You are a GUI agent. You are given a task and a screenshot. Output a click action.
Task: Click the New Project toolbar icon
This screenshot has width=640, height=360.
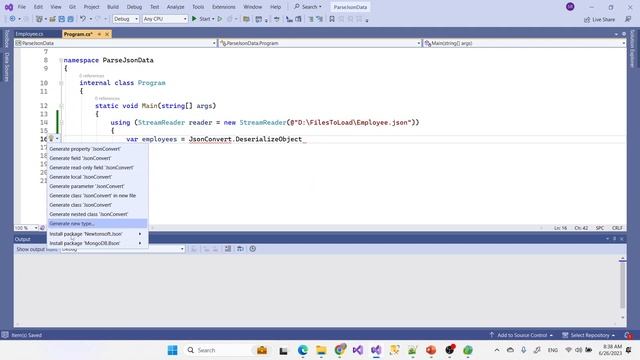coord(39,19)
